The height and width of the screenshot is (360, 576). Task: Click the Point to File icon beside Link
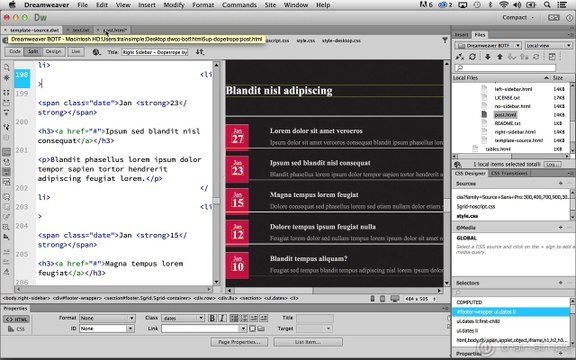(252, 328)
